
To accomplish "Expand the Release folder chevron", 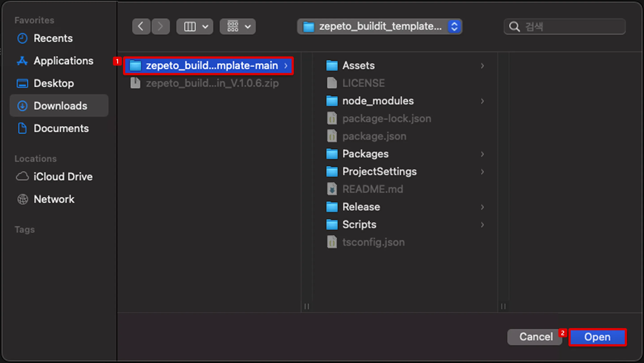I will (x=482, y=207).
